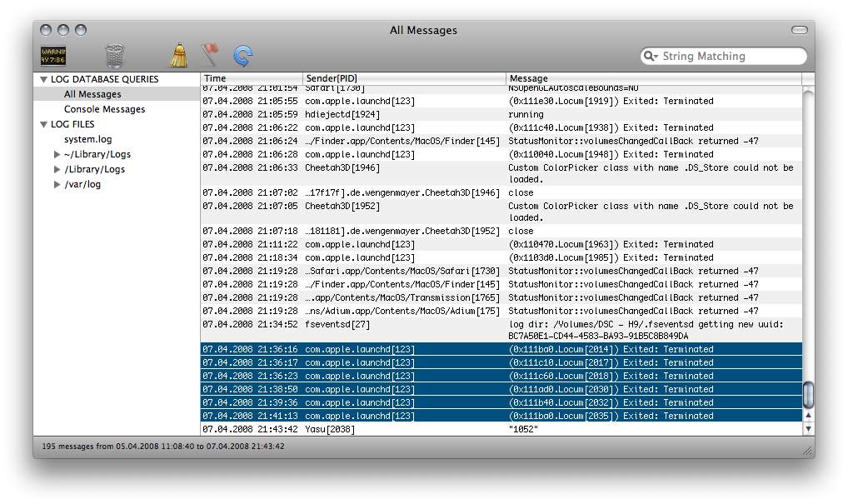Select the Locum[2017] Exited row
The height and width of the screenshot is (504, 848).
(501, 363)
